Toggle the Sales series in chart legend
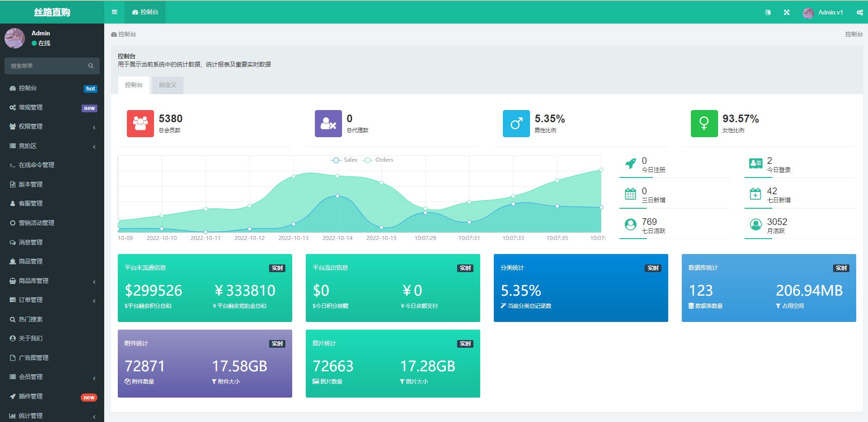The image size is (868, 422). [344, 160]
